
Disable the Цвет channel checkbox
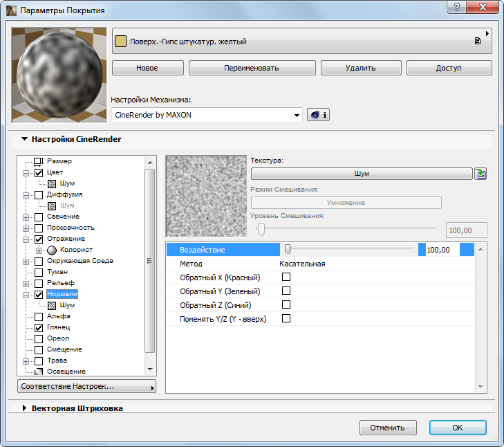coord(39,173)
